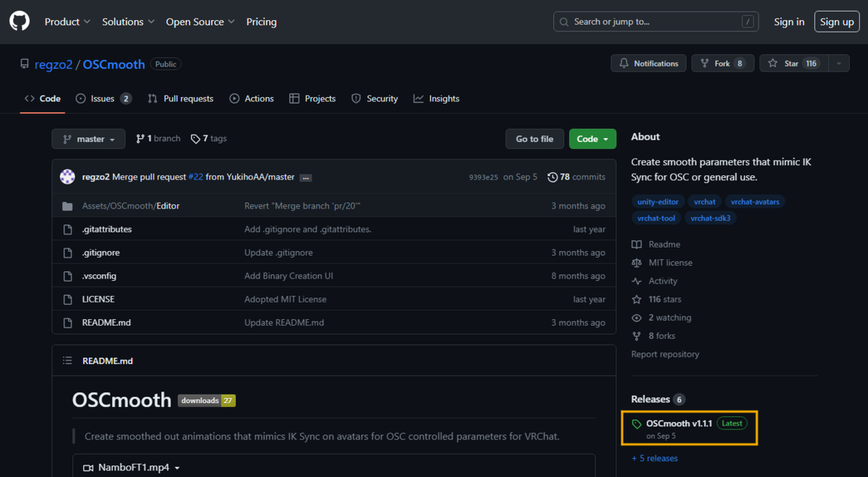Open the .gitignore file
This screenshot has width=868, height=477.
(x=101, y=253)
